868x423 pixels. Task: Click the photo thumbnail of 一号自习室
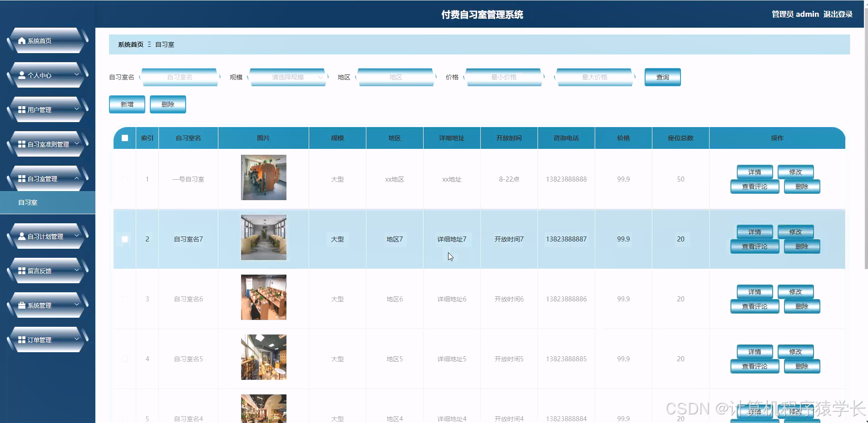coord(264,177)
